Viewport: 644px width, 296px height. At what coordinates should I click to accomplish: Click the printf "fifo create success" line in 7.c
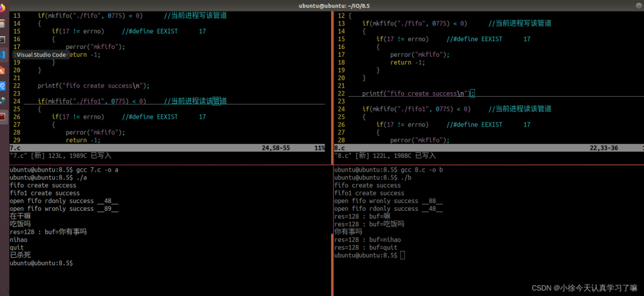coord(93,86)
